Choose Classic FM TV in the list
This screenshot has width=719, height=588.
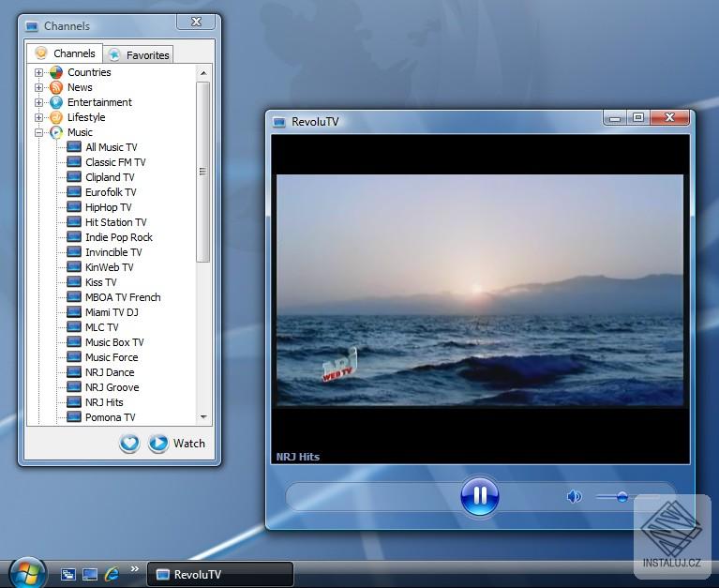pyautogui.click(x=115, y=162)
